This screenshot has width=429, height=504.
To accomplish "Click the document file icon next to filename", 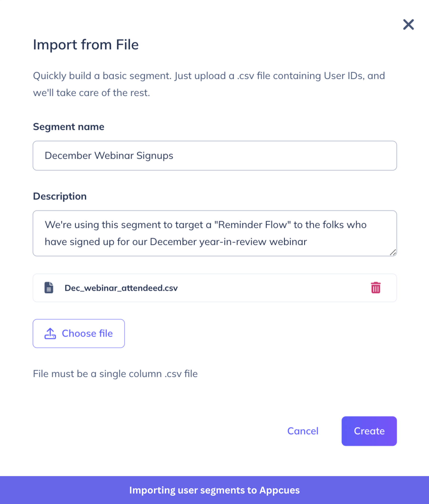I will 49,288.
